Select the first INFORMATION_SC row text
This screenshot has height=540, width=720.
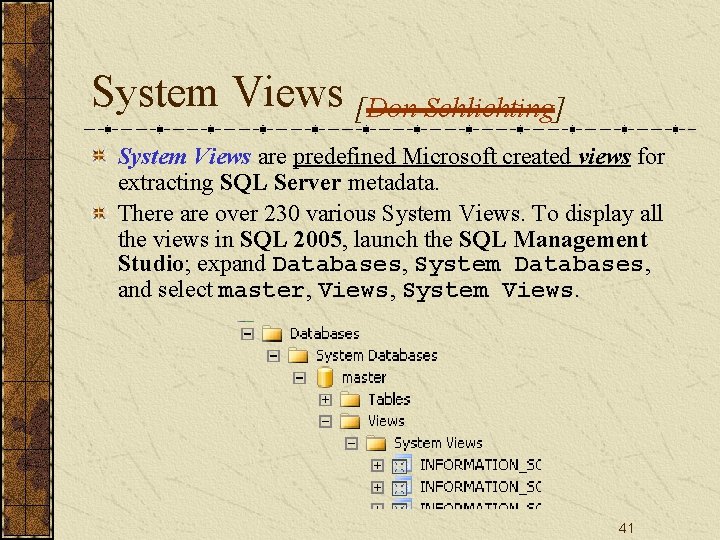[x=480, y=465]
